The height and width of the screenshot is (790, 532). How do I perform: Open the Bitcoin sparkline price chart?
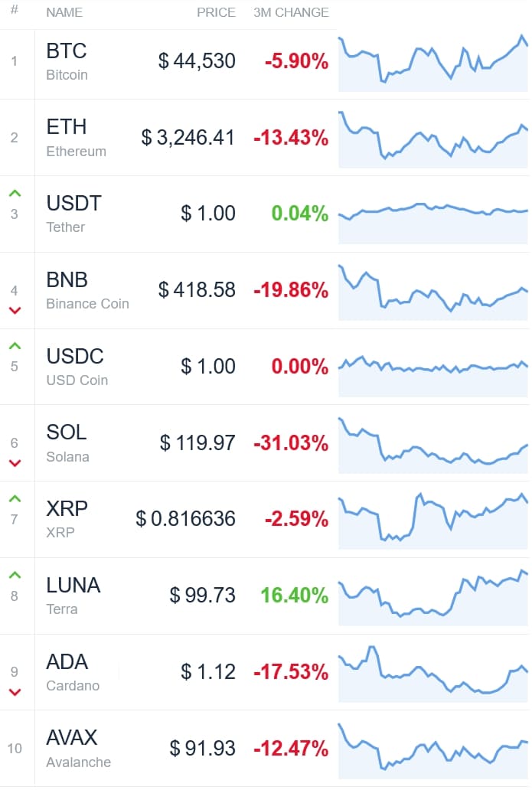[x=433, y=63]
